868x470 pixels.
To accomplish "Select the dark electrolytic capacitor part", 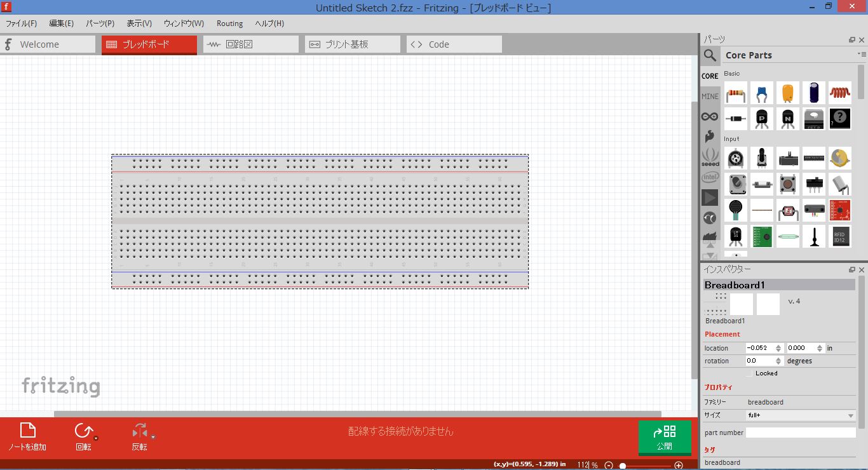I will [814, 93].
